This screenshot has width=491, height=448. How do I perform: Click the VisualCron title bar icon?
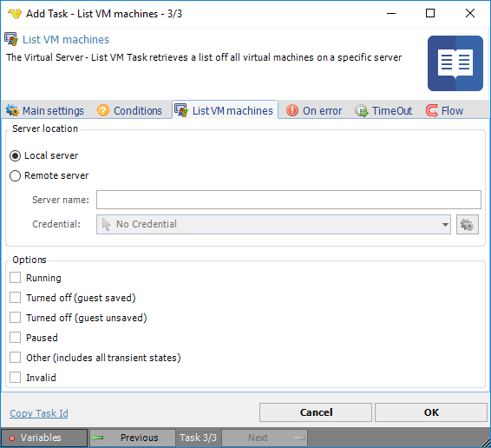point(15,14)
